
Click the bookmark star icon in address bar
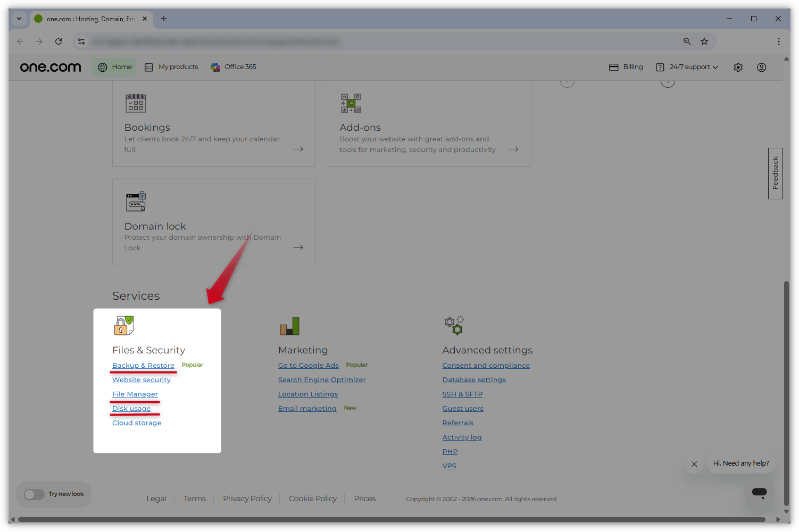[704, 41]
